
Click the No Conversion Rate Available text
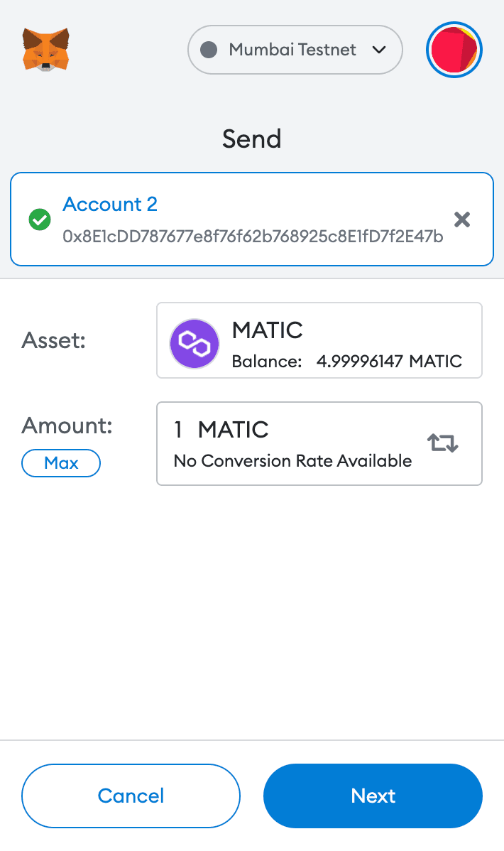click(x=292, y=460)
